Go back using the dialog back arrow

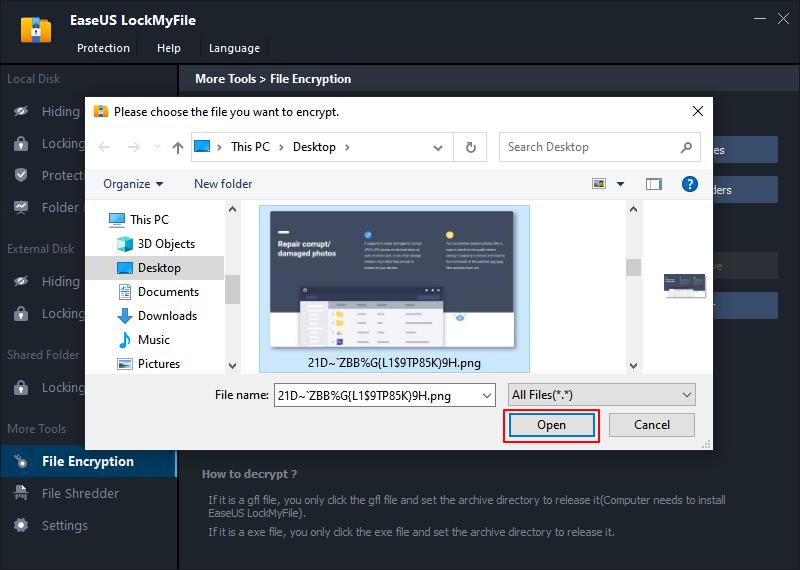(x=104, y=147)
